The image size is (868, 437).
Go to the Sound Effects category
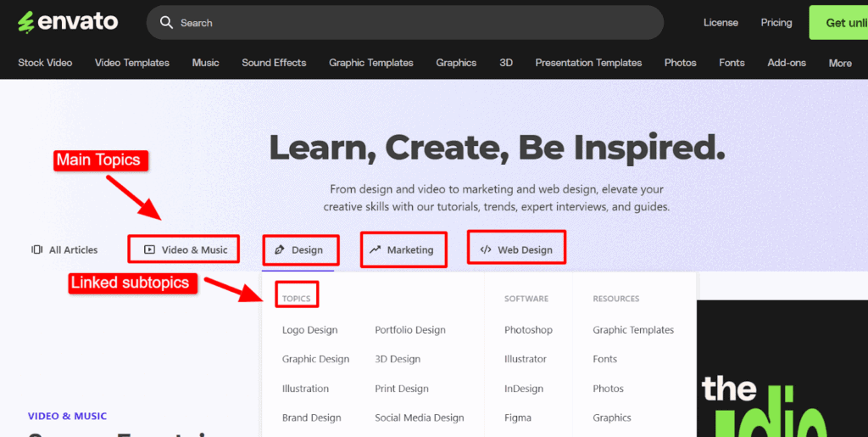[x=274, y=63]
